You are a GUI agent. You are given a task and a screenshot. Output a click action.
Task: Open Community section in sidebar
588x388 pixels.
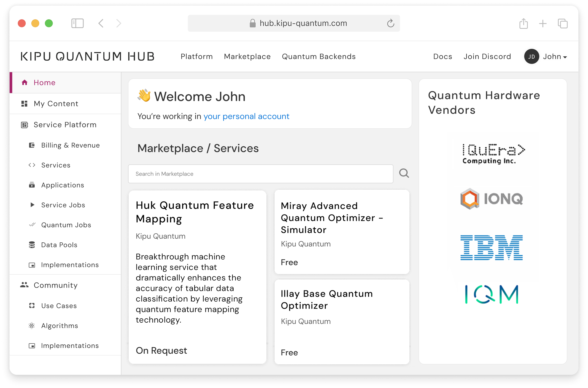55,285
